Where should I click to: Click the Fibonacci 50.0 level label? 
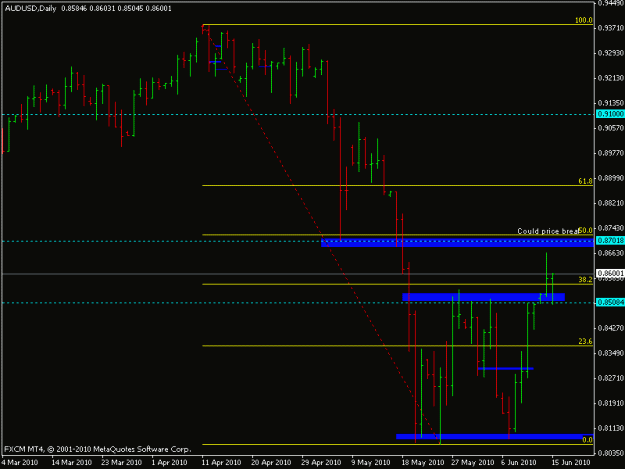pos(585,230)
